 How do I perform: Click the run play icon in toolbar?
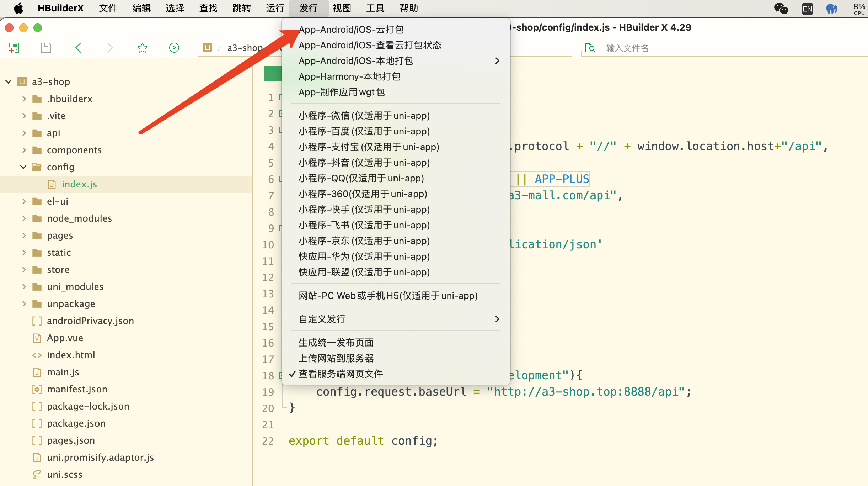pos(174,47)
